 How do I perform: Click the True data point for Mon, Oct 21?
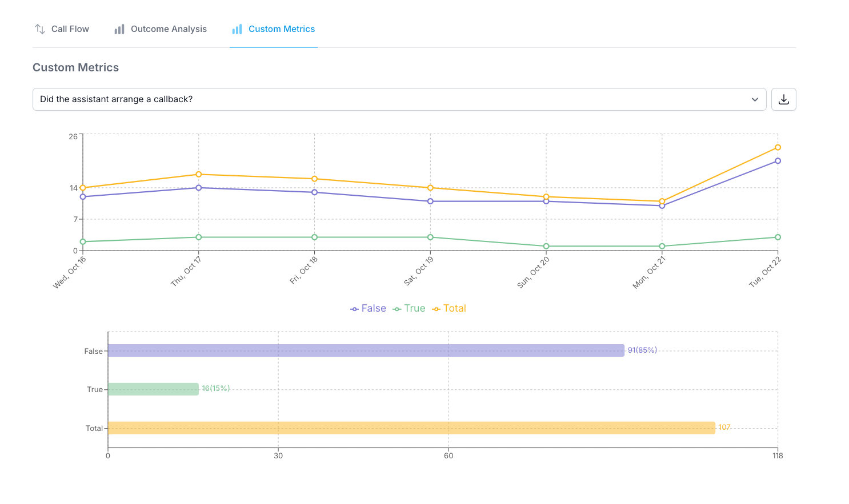662,246
